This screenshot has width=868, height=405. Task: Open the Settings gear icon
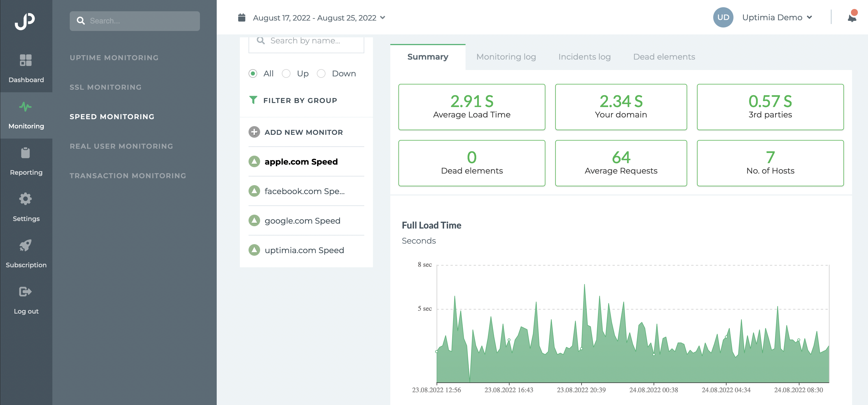[x=26, y=199]
